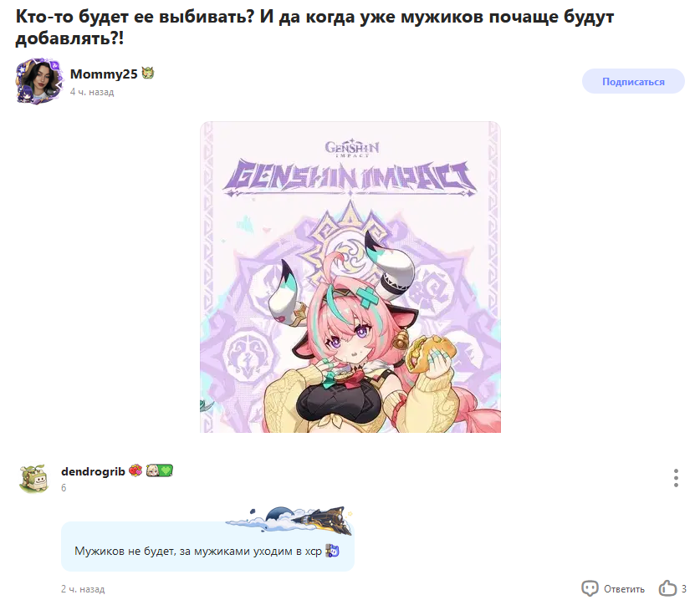
Task: Click the Mommy25 username link
Action: coord(104,74)
